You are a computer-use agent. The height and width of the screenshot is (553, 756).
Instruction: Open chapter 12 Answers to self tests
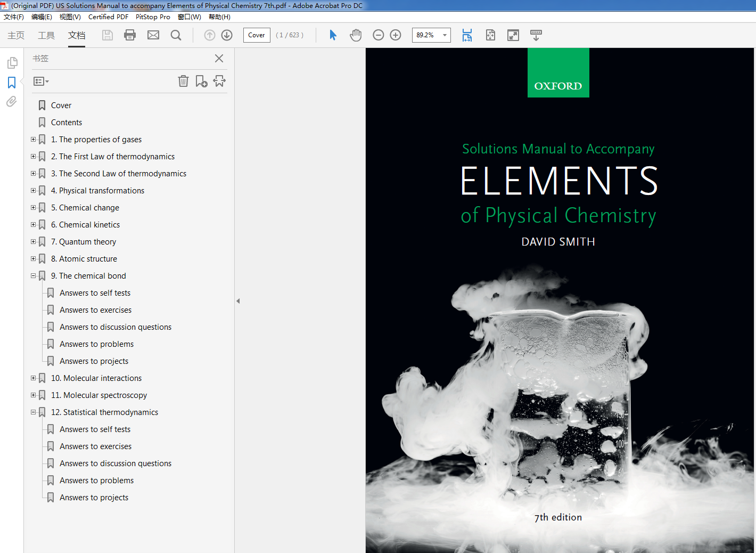[x=95, y=429]
